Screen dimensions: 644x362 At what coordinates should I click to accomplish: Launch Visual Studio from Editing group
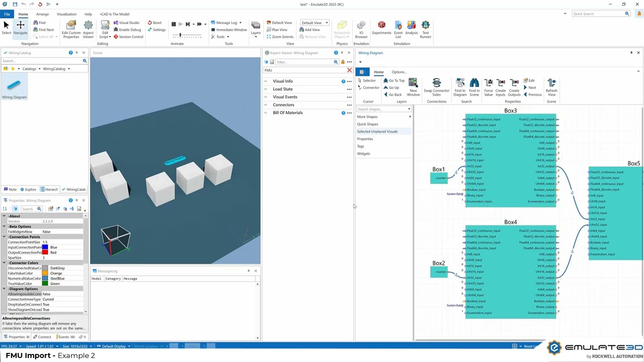tap(126, 23)
